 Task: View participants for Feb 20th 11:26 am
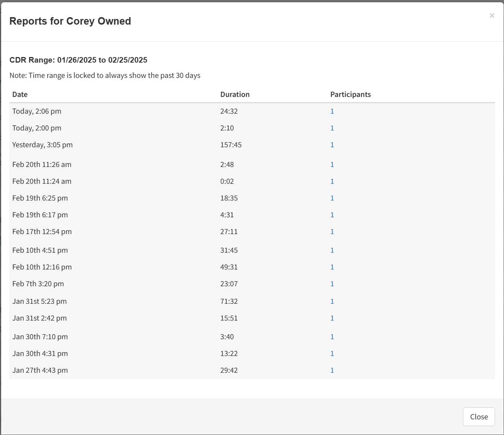pos(332,165)
